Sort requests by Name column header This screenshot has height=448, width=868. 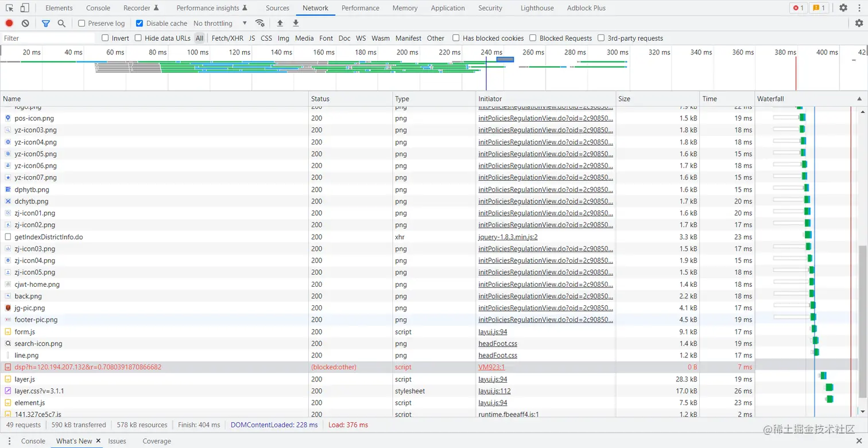(154, 99)
